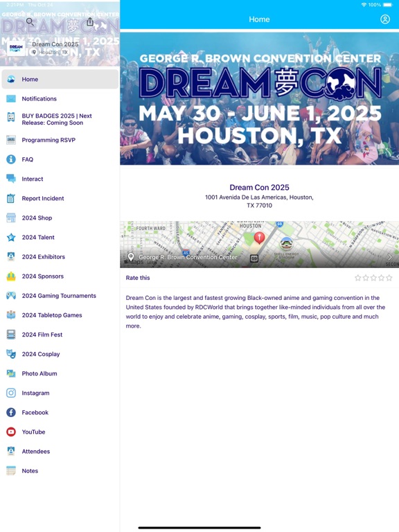Rate with the fifth star
This screenshot has width=399, height=532.
tap(389, 278)
